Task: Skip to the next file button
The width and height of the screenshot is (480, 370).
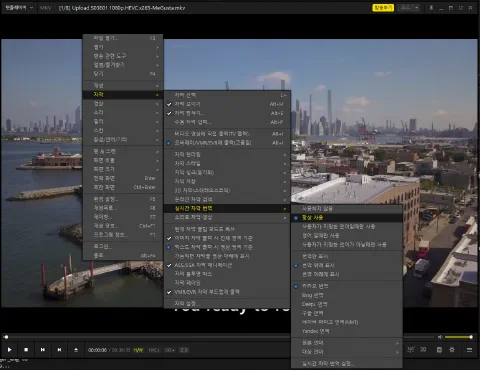Action: [59, 350]
